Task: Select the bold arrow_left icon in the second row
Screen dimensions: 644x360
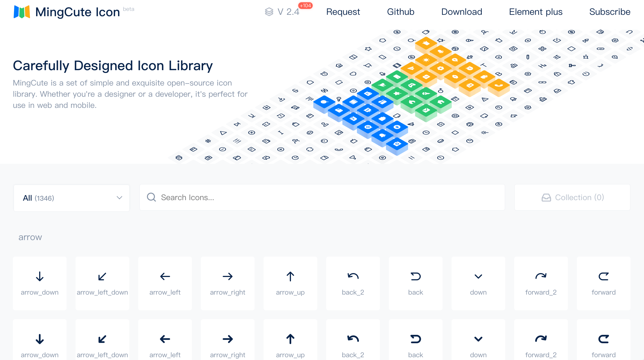Action: click(x=165, y=339)
